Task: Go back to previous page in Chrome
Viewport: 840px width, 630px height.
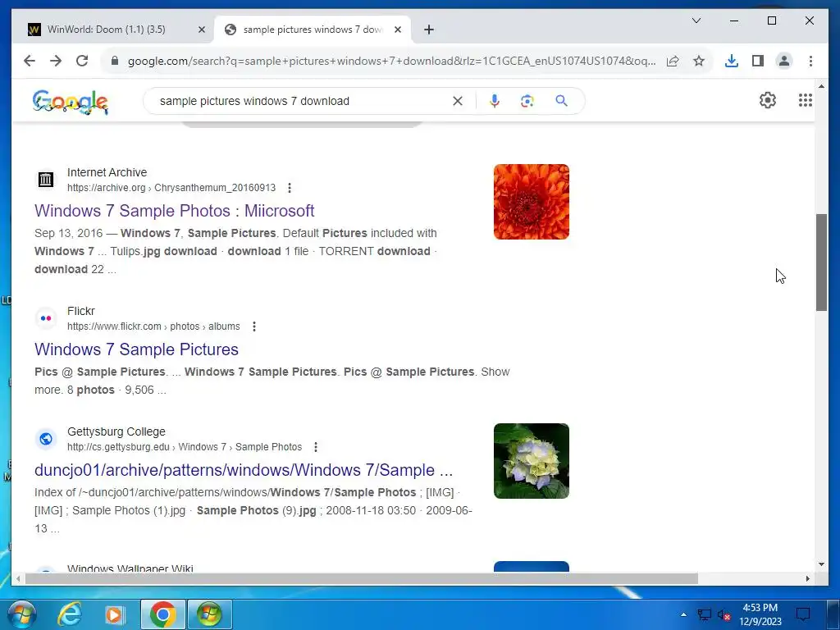Action: (30, 61)
